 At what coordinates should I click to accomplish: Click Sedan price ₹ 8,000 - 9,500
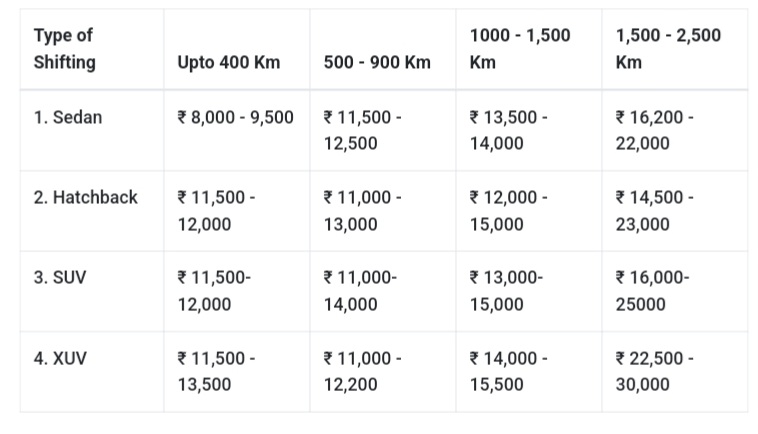click(x=235, y=117)
